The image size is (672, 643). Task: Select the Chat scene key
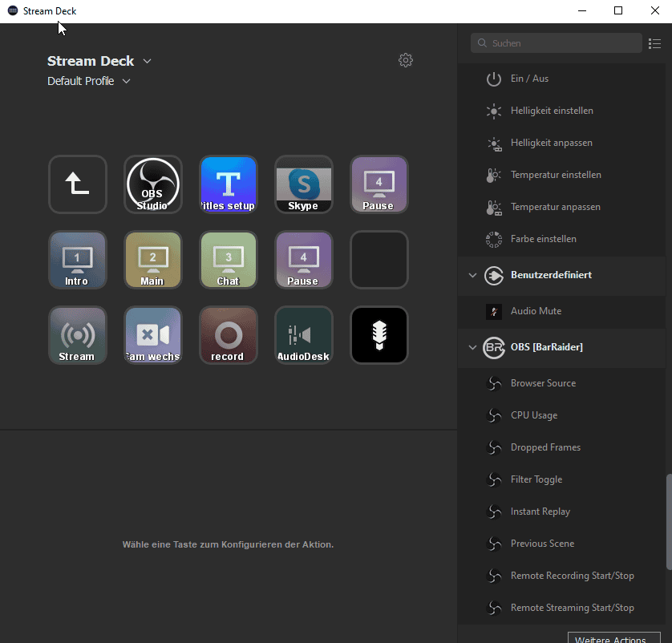click(x=229, y=260)
